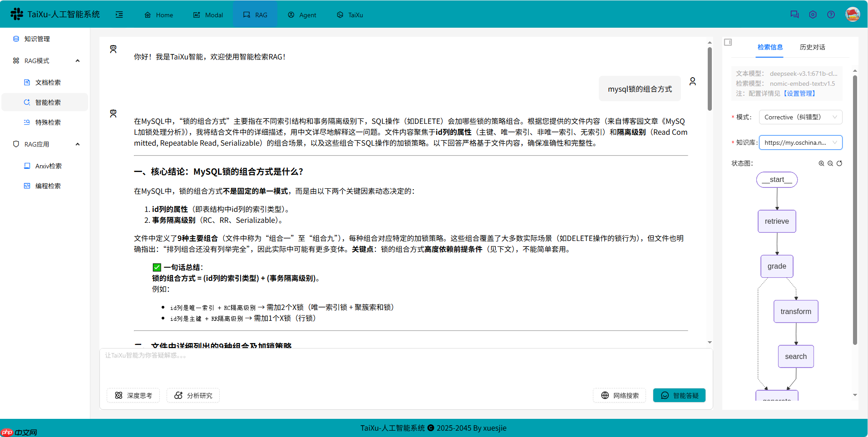Open the settings gear icon

coord(813,14)
